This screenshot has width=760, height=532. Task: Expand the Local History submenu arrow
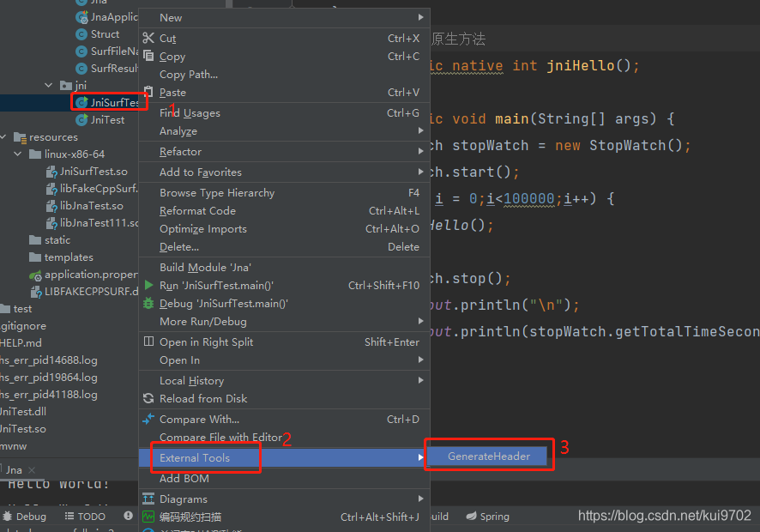point(420,380)
